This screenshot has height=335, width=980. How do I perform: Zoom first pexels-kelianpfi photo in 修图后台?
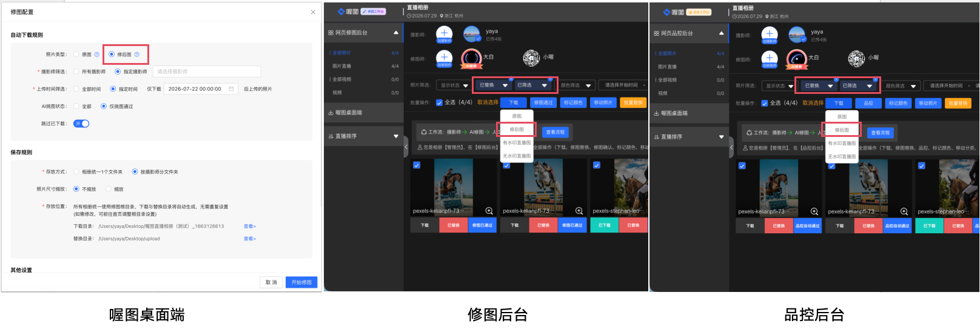(x=489, y=211)
